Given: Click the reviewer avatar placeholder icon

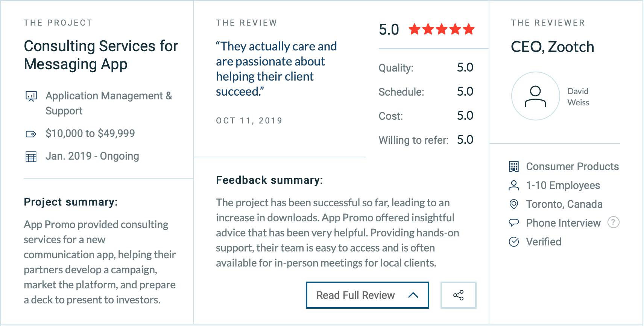Looking at the screenshot, I should [535, 96].
